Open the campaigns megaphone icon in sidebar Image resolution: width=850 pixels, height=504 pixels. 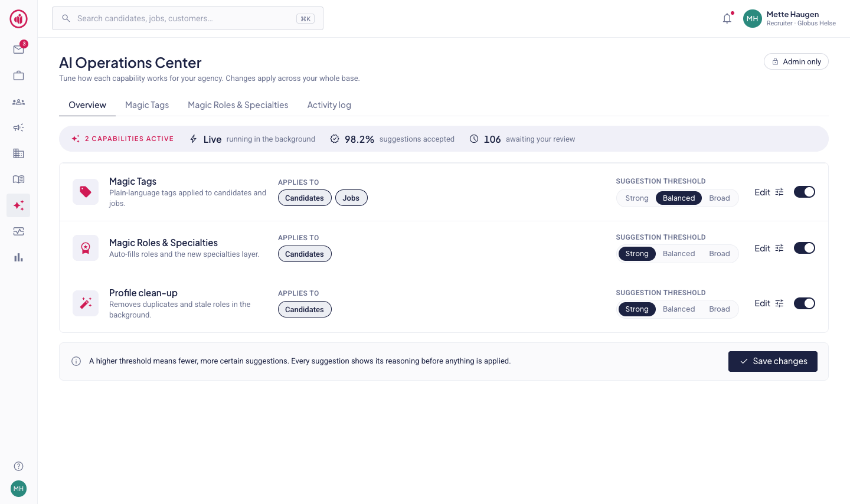tap(18, 127)
